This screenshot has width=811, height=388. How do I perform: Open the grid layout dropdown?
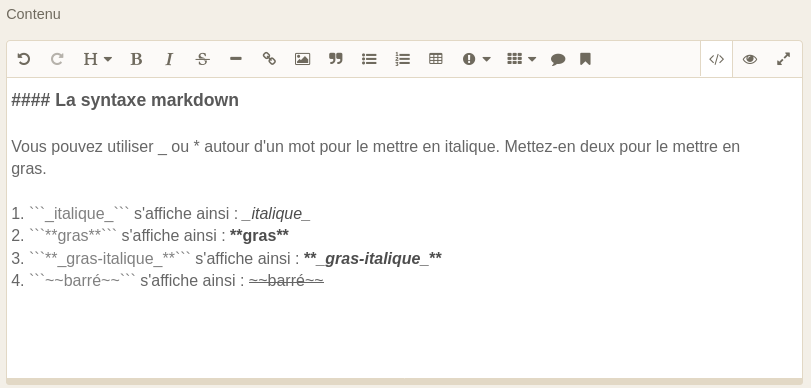pos(521,59)
